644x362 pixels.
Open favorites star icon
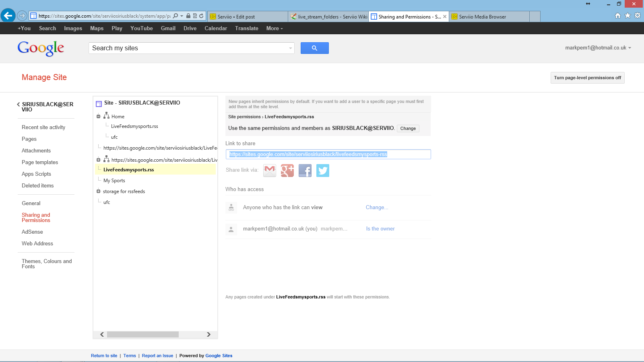pyautogui.click(x=627, y=16)
